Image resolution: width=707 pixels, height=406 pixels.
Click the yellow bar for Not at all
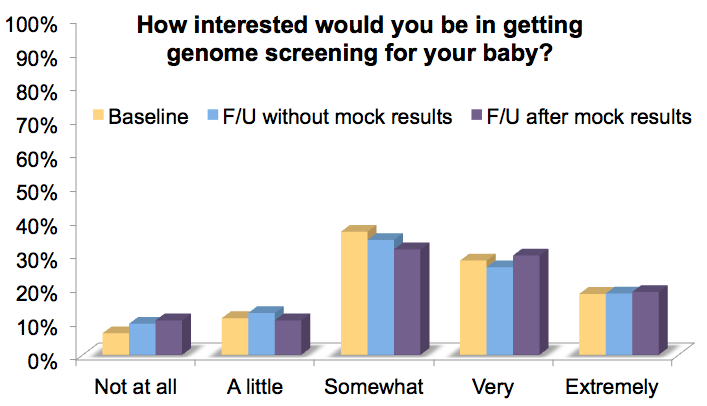(116, 344)
